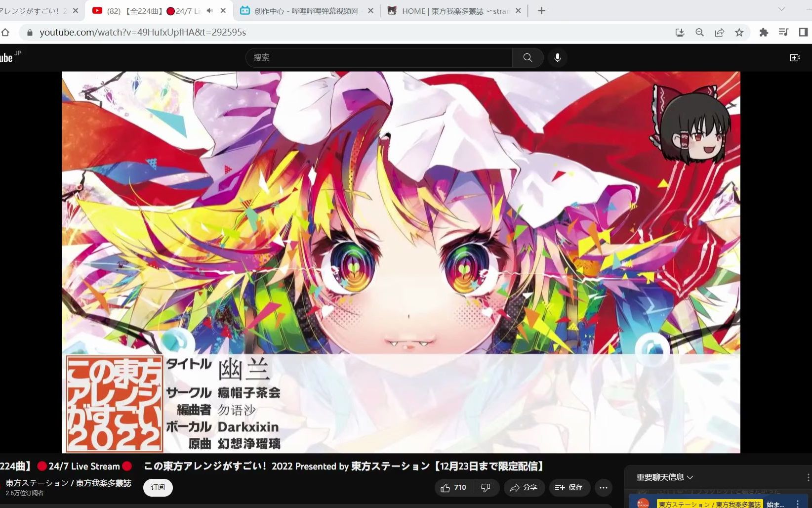The width and height of the screenshot is (812, 508).
Task: Subscribe with the 订阅 button
Action: point(158,487)
